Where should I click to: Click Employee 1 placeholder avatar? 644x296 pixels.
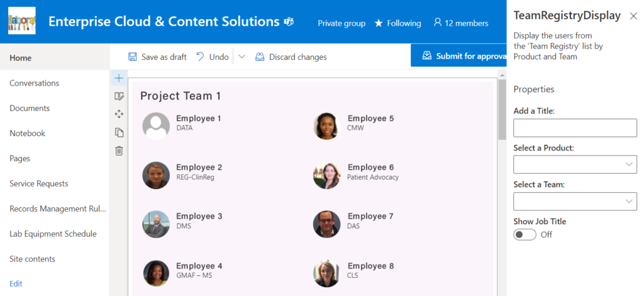click(x=156, y=126)
